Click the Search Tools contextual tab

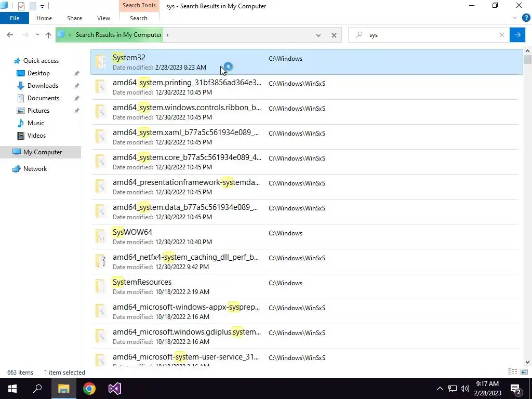pos(139,5)
